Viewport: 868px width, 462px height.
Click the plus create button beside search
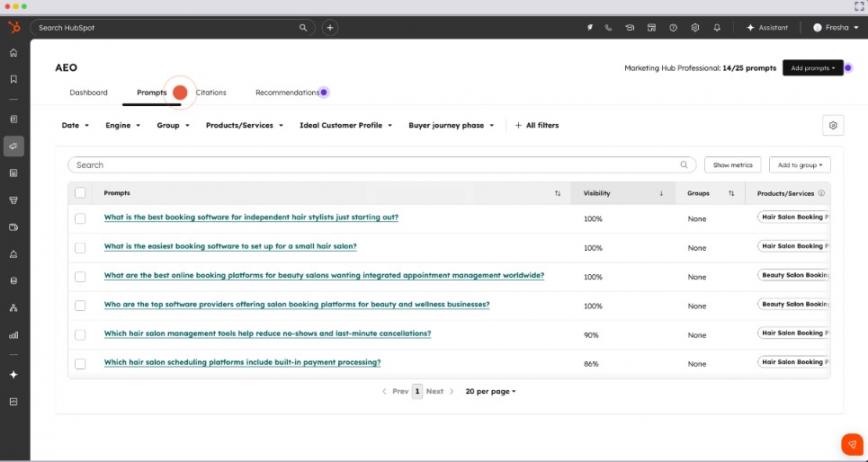coord(330,28)
